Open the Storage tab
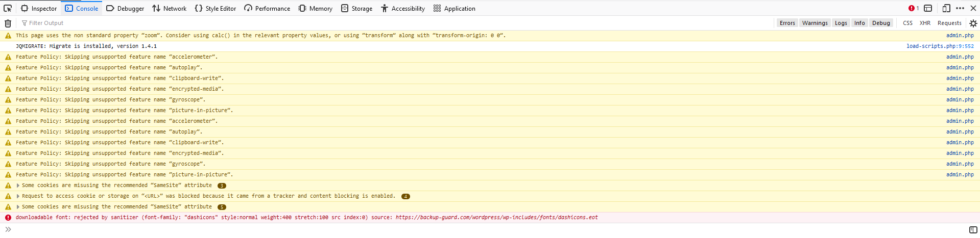The height and width of the screenshot is (238, 980). coord(357,8)
